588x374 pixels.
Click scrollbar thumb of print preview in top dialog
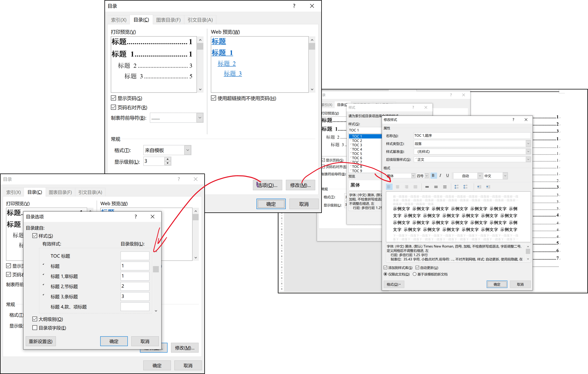pos(200,46)
